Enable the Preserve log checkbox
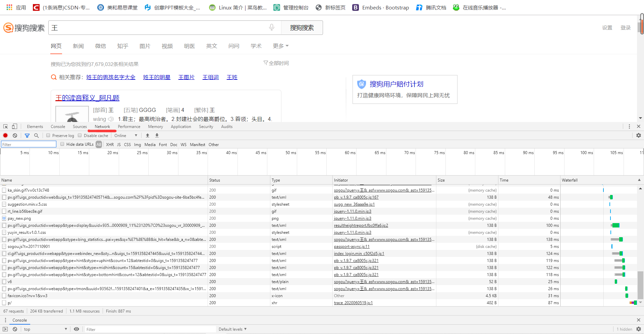 48,135
